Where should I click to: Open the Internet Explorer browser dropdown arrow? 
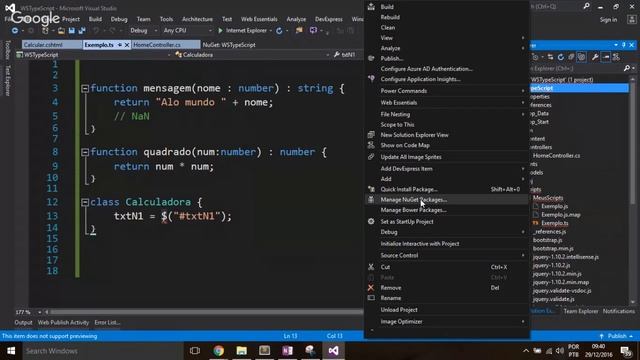click(271, 31)
